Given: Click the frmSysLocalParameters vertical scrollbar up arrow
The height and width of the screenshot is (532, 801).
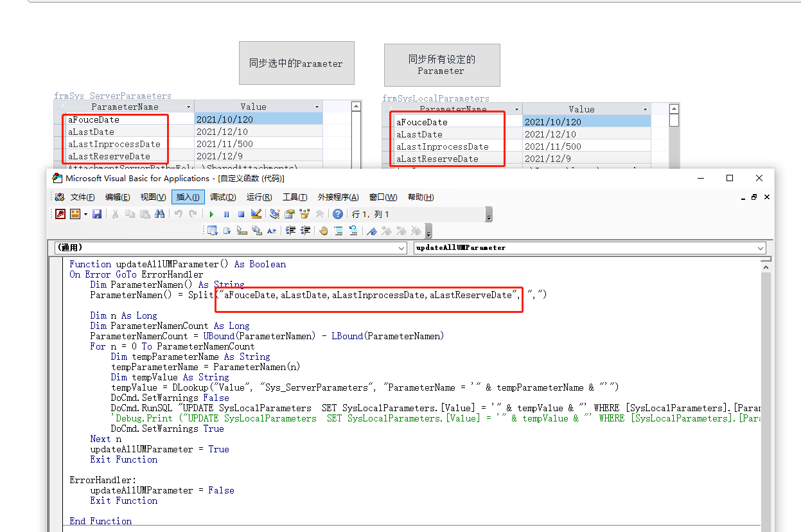Looking at the screenshot, I should click(674, 109).
